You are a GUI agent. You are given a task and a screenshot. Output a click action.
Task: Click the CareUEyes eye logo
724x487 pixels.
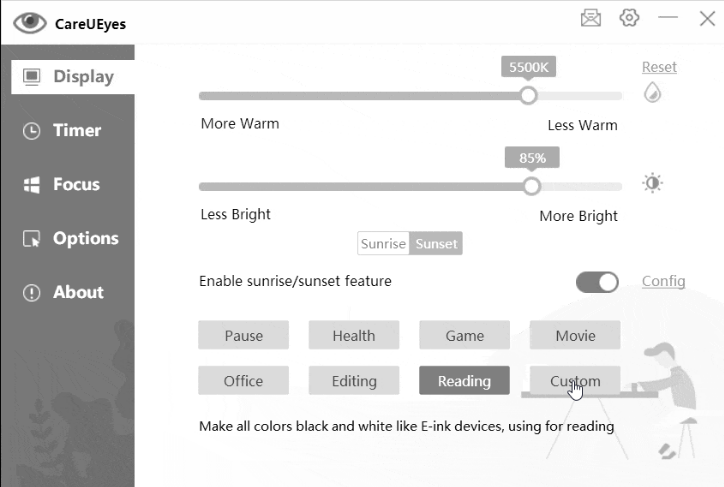point(30,23)
